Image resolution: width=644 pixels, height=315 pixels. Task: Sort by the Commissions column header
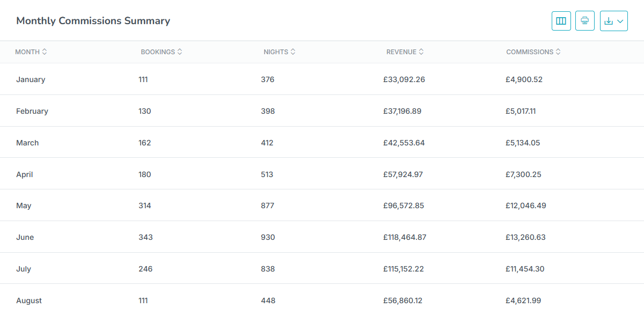[533, 52]
